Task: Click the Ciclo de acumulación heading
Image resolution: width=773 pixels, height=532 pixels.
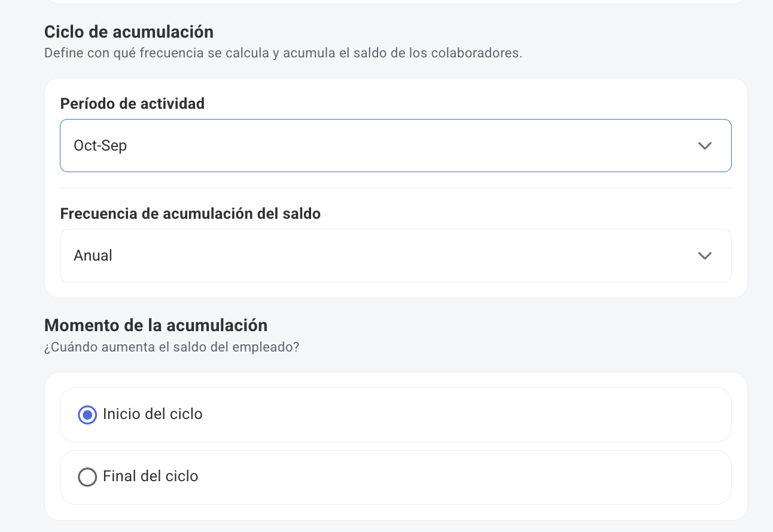Action: click(x=130, y=31)
